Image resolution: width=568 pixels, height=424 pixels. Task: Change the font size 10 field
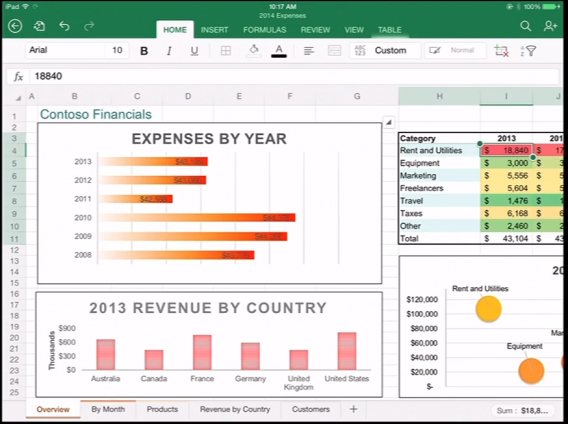click(117, 50)
